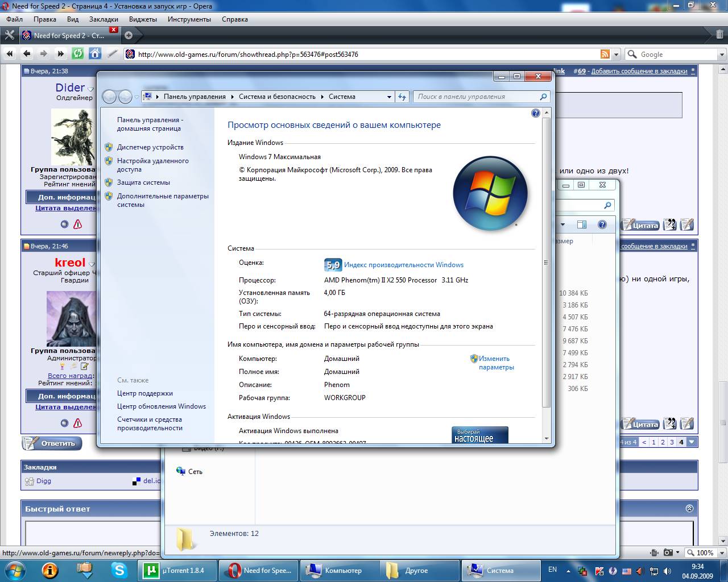Open Диспетчер устройств link
Image resolution: width=728 pixels, height=582 pixels.
150,147
